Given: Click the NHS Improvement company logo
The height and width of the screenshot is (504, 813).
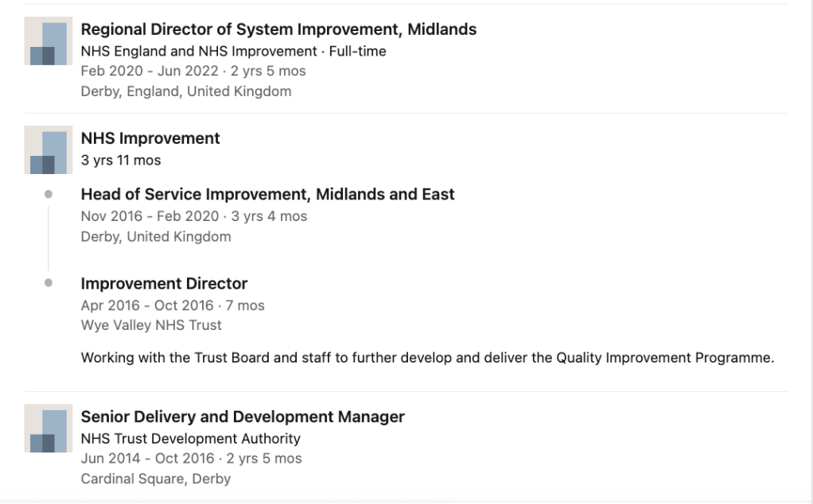Looking at the screenshot, I should pyautogui.click(x=49, y=149).
